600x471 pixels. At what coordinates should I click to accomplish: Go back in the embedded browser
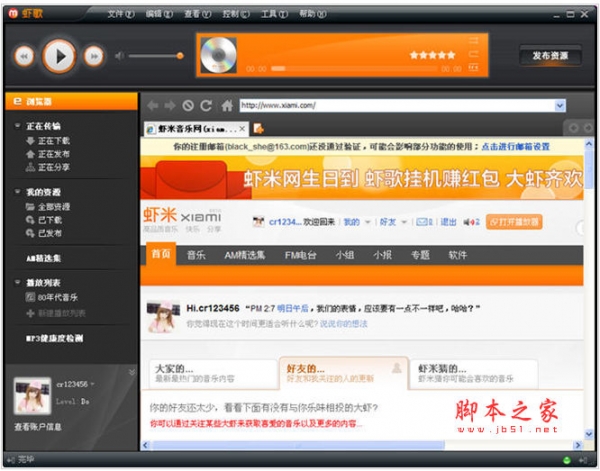coord(153,106)
